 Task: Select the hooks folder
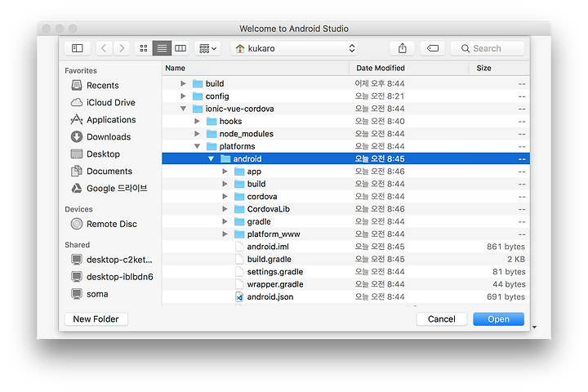(345, 121)
